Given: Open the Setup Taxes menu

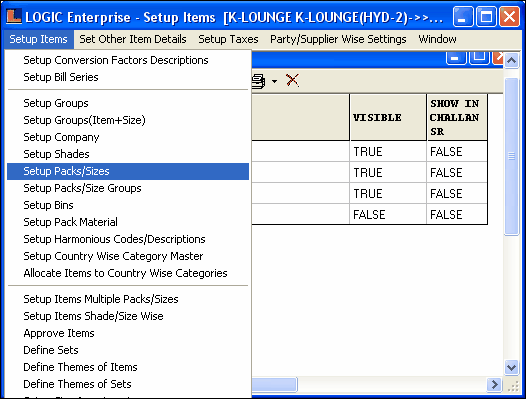Looking at the screenshot, I should [228, 39].
